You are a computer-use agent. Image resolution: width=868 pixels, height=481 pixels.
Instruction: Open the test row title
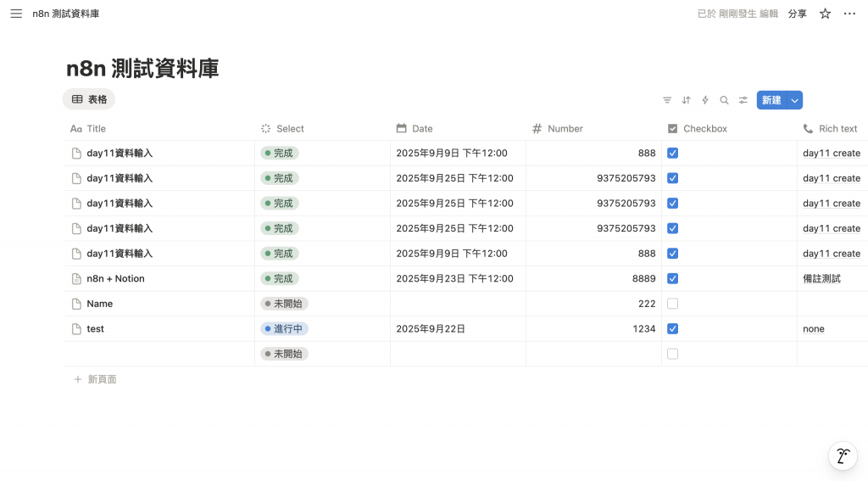click(95, 329)
